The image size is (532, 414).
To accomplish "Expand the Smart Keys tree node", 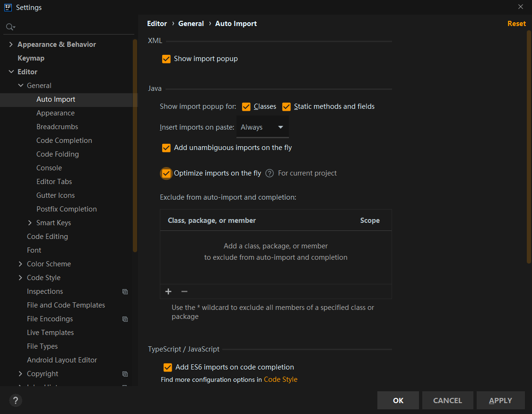I will (x=30, y=223).
